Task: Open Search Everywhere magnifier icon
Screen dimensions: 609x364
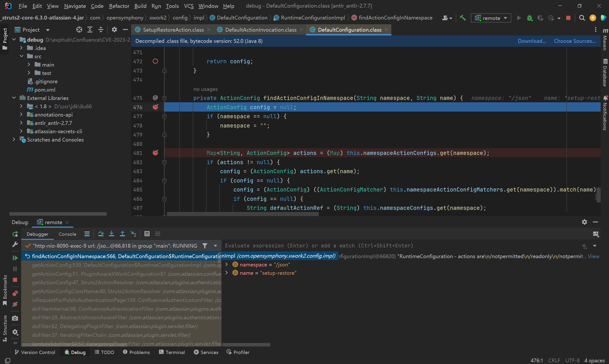Action: pyautogui.click(x=582, y=18)
